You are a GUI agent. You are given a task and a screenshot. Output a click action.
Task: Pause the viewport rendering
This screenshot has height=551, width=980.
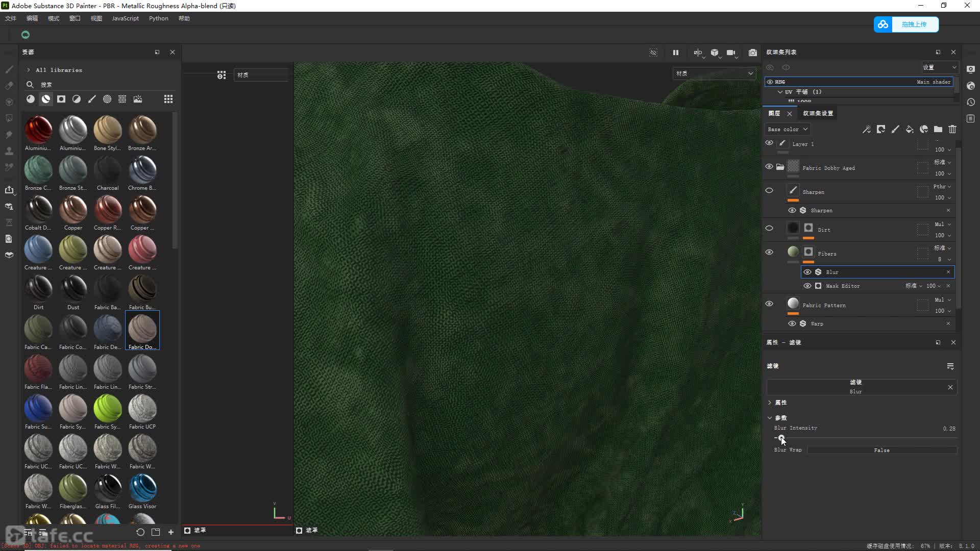click(x=676, y=53)
